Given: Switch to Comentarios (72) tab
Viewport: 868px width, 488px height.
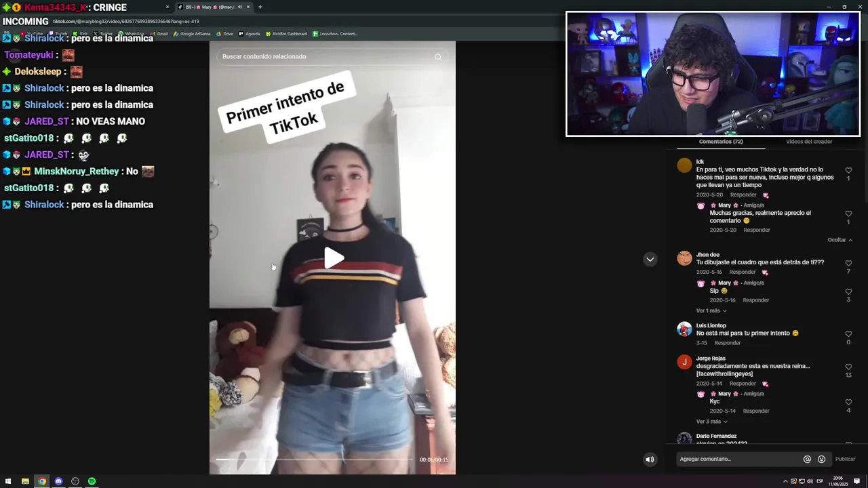Looking at the screenshot, I should [x=720, y=142].
